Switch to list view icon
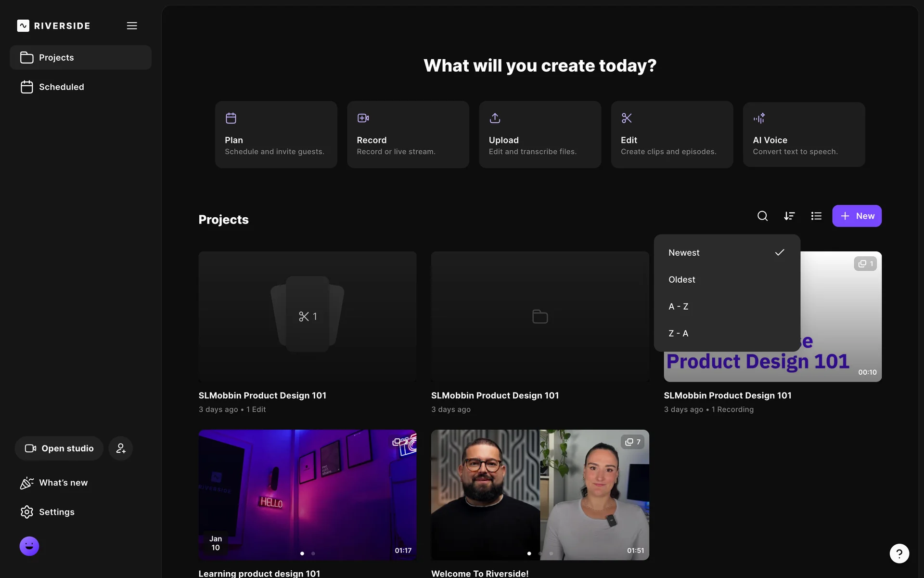 point(816,216)
